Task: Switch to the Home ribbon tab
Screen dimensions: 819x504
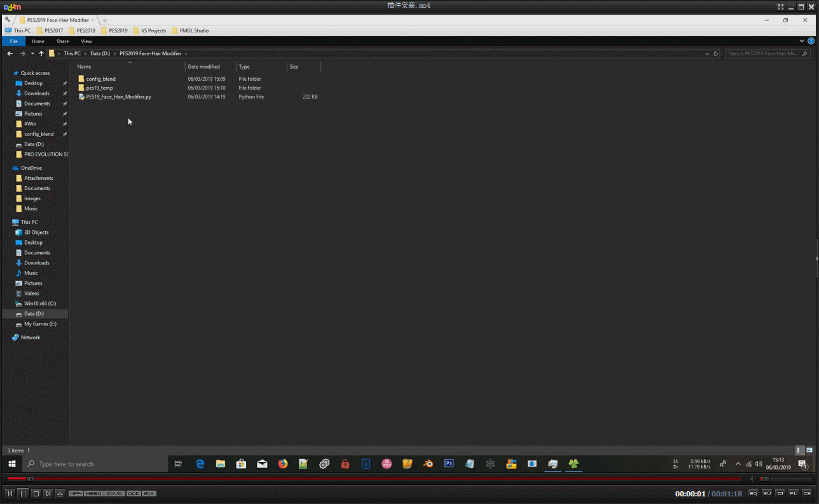Action: click(x=38, y=41)
